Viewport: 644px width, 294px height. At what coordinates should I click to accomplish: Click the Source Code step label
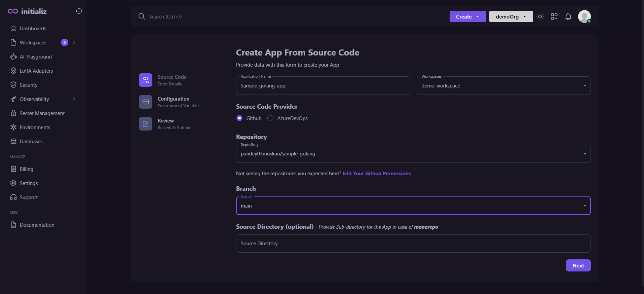click(x=172, y=77)
